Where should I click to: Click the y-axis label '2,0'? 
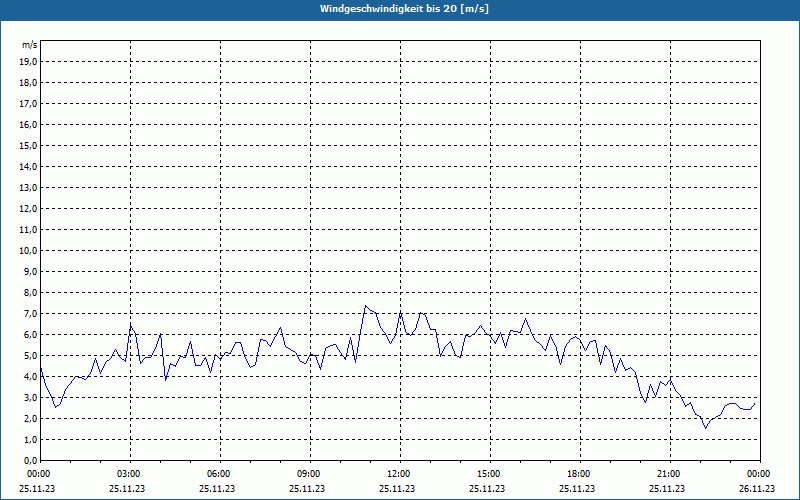pos(32,418)
